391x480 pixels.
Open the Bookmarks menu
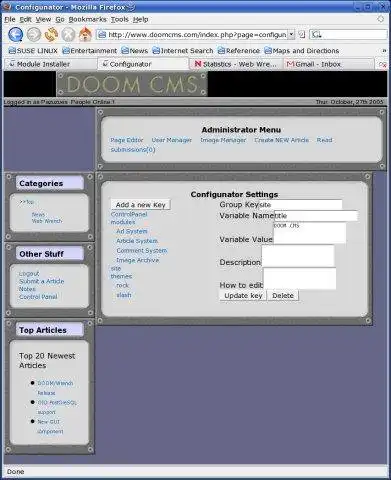(88, 20)
